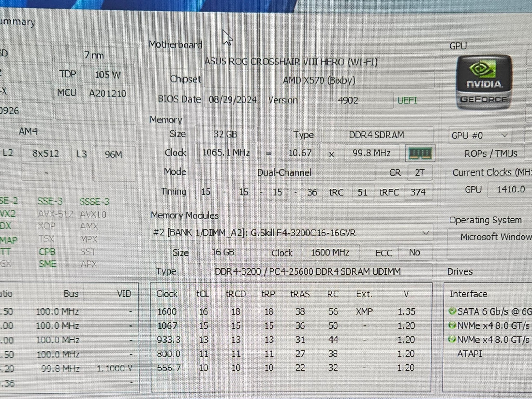Click the Interface column header in Drives
Viewport: 532px width, 399px height.
click(x=468, y=294)
